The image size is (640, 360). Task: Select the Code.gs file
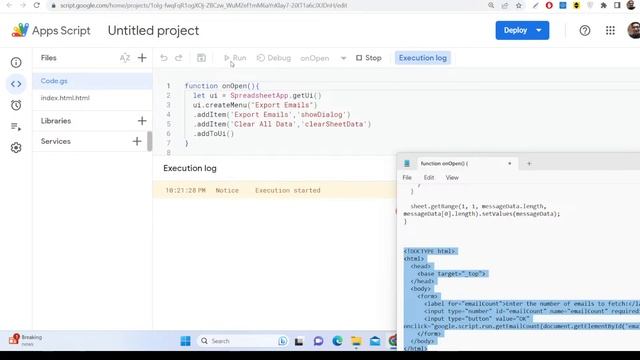(92, 81)
